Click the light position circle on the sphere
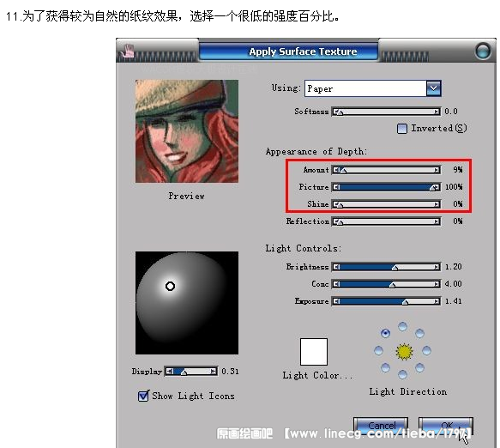 [x=171, y=287]
